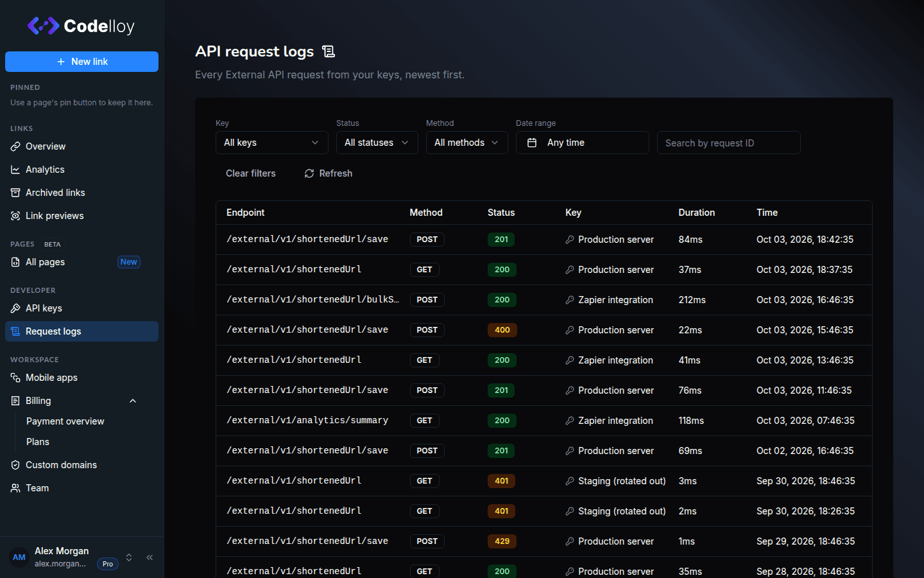924x578 pixels.
Task: Click the /external/v1/analytics/summary endpoint
Action: pyautogui.click(x=307, y=421)
